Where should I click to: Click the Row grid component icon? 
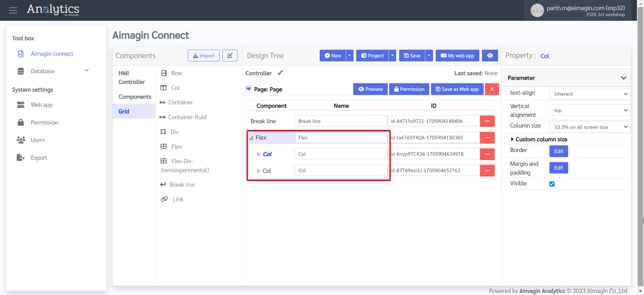164,73
